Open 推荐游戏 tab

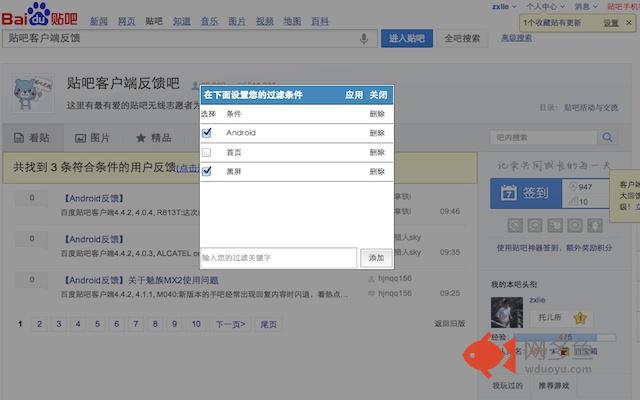click(554, 385)
